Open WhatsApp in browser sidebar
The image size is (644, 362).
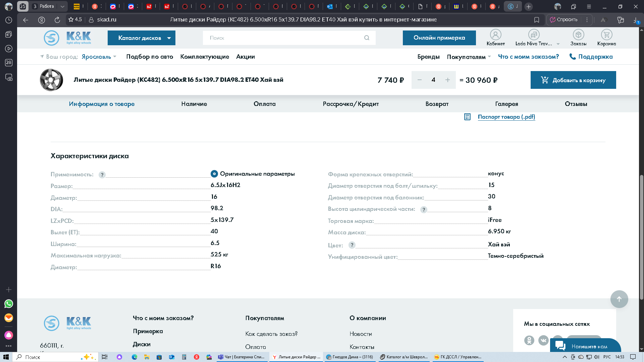point(9,304)
